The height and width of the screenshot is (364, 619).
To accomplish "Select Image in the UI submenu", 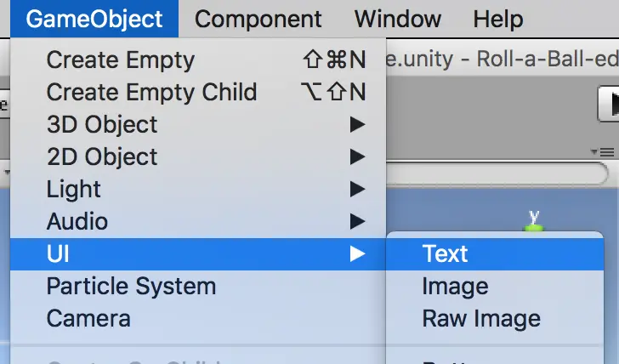I will click(495, 287).
